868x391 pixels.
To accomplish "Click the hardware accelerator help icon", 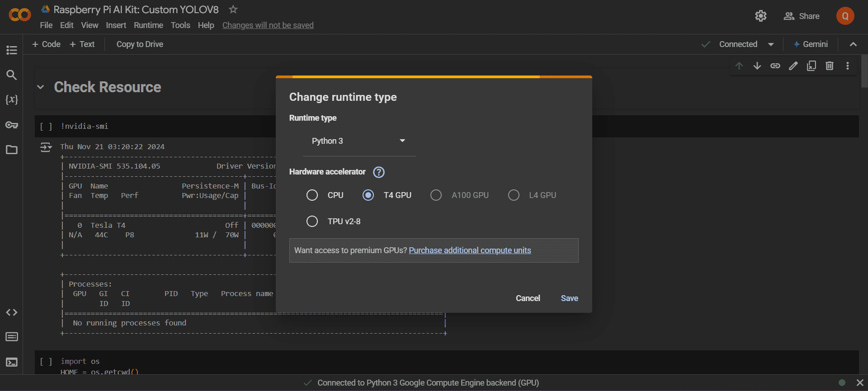I will coord(379,172).
